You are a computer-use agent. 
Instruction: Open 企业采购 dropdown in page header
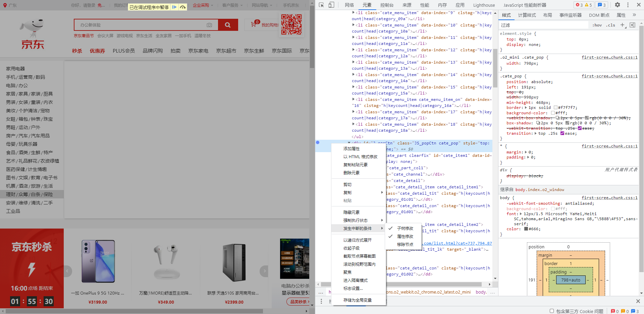(203, 5)
